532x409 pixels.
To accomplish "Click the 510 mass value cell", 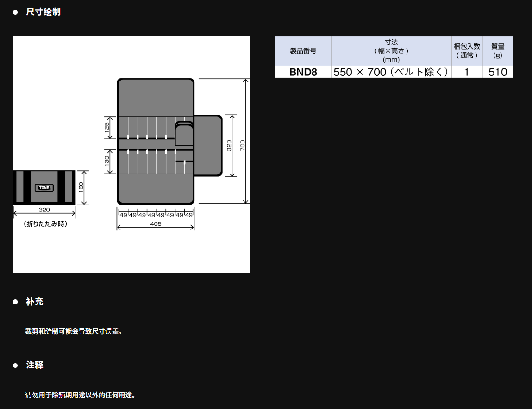I will click(x=498, y=72).
